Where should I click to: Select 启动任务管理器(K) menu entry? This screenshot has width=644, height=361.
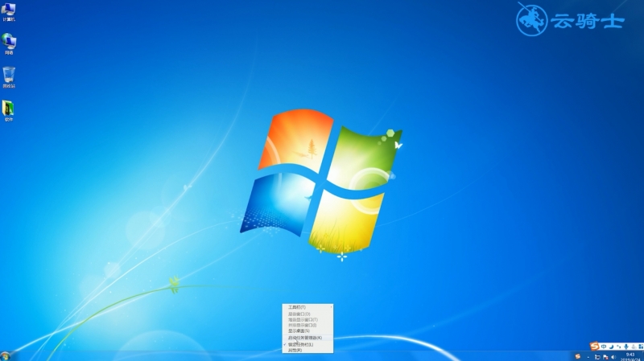pos(308,338)
